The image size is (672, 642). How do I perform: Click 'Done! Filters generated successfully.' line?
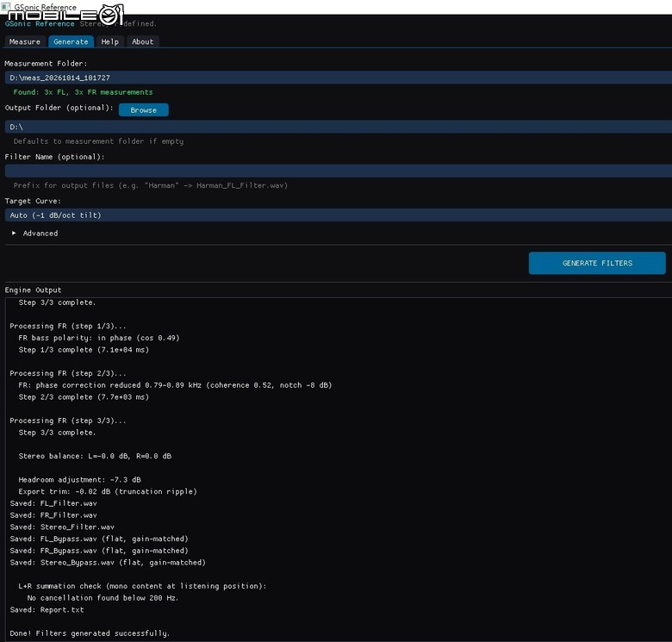click(90, 633)
